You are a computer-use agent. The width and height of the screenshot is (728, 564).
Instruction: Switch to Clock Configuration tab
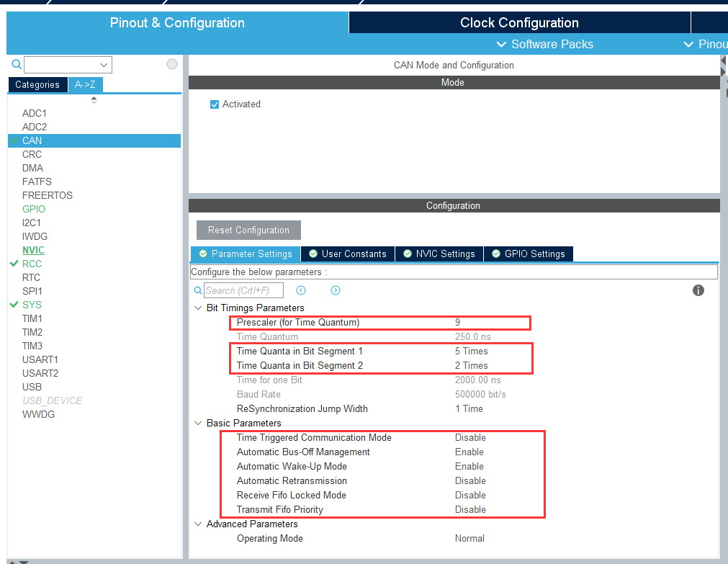pos(519,23)
